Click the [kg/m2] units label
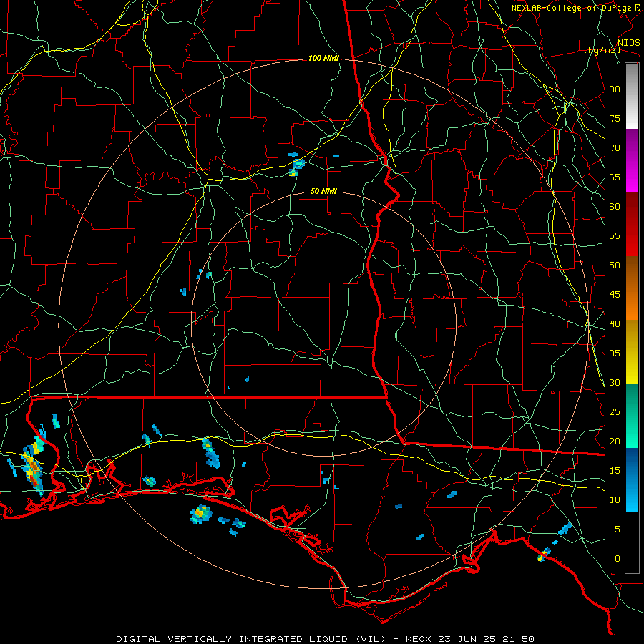The image size is (644, 644). point(602,50)
